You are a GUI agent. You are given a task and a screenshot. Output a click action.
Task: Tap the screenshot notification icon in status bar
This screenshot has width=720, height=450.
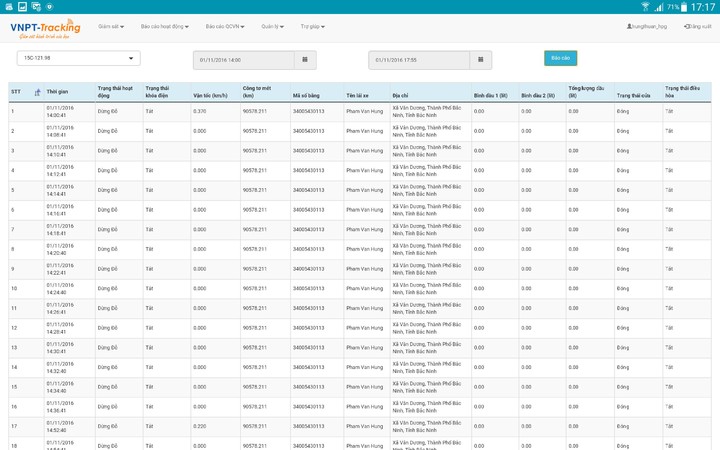[x=36, y=6]
